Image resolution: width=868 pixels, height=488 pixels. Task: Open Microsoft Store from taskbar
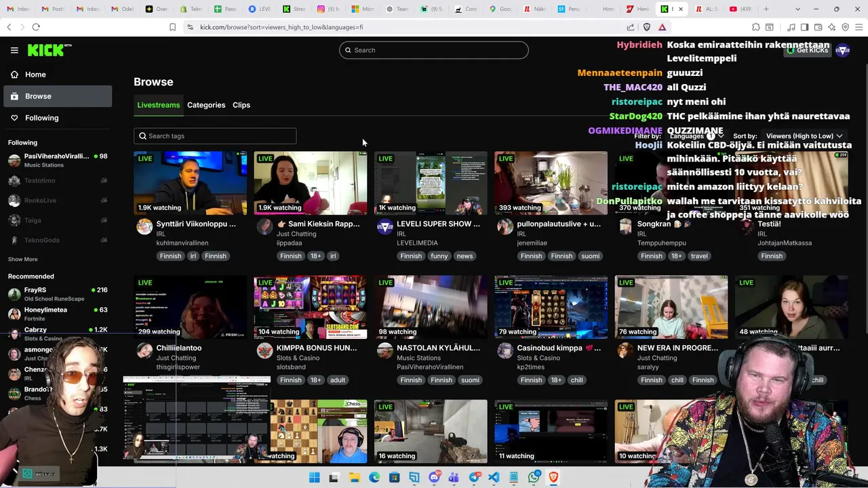point(394,478)
